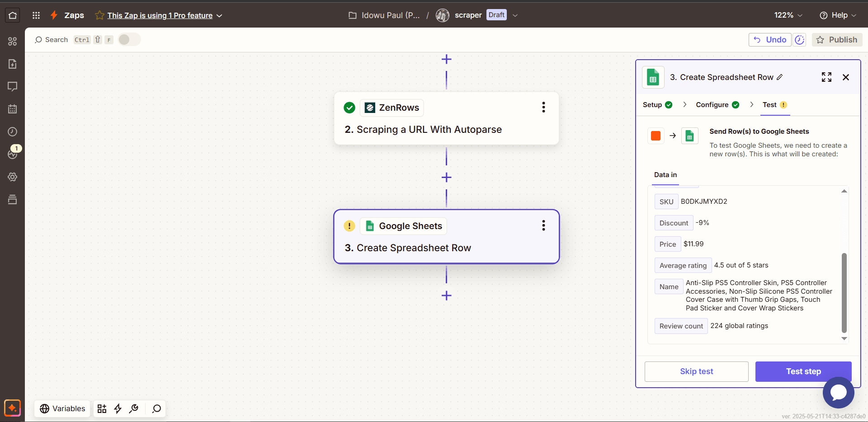Open the Pro feature notice dropdown
868x422 pixels.
[x=219, y=16]
